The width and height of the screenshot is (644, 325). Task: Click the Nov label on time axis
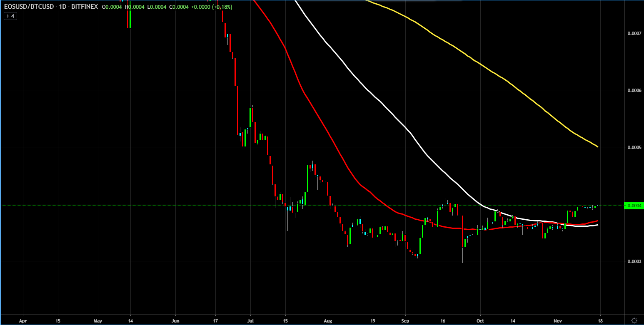point(558,321)
